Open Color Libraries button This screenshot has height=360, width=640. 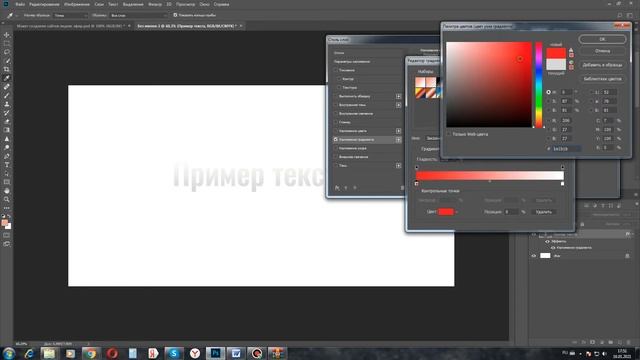coord(602,79)
